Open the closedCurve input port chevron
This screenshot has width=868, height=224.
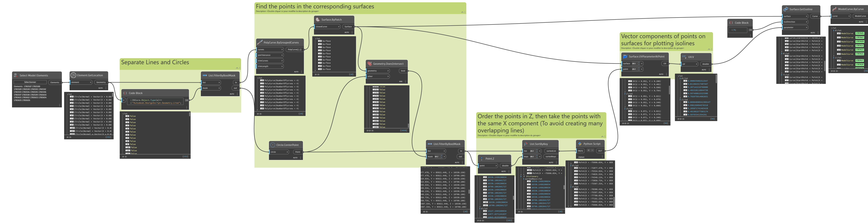point(338,27)
